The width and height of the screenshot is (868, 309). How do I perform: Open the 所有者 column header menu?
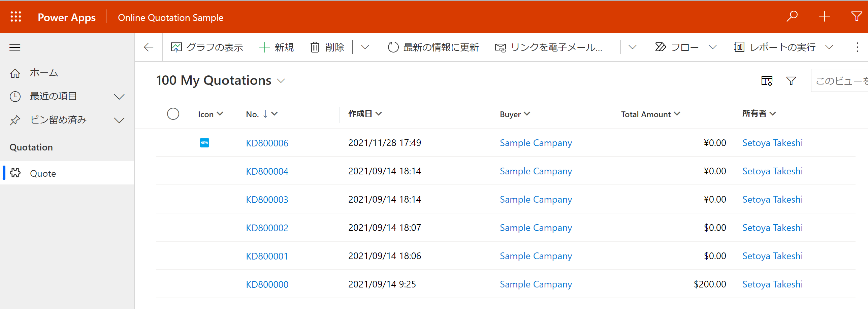pos(759,114)
